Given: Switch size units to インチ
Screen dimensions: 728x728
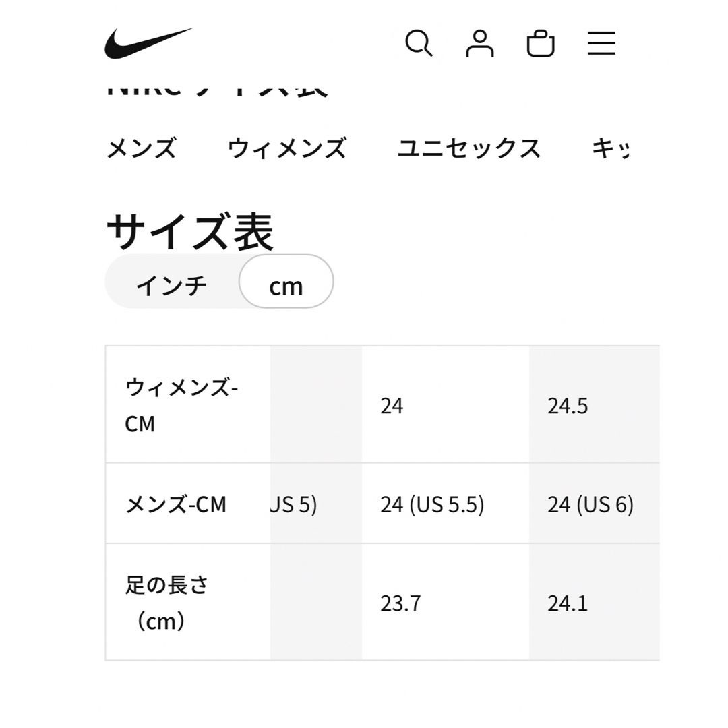Looking at the screenshot, I should coord(171,285).
